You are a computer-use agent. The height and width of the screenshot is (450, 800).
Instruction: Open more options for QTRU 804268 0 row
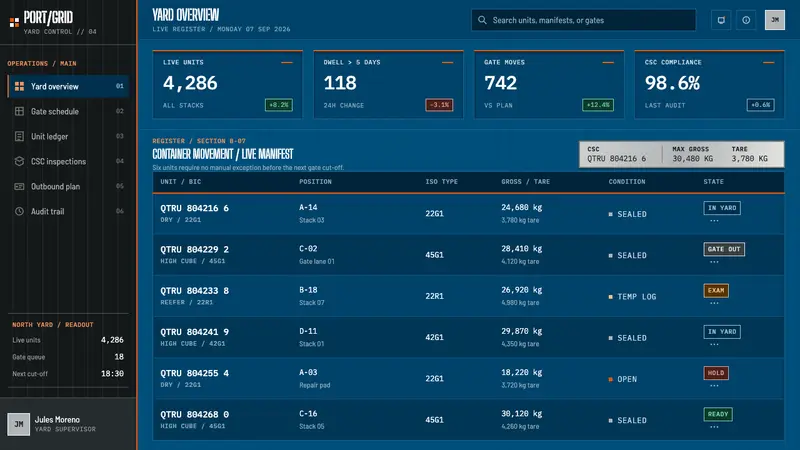pos(714,428)
